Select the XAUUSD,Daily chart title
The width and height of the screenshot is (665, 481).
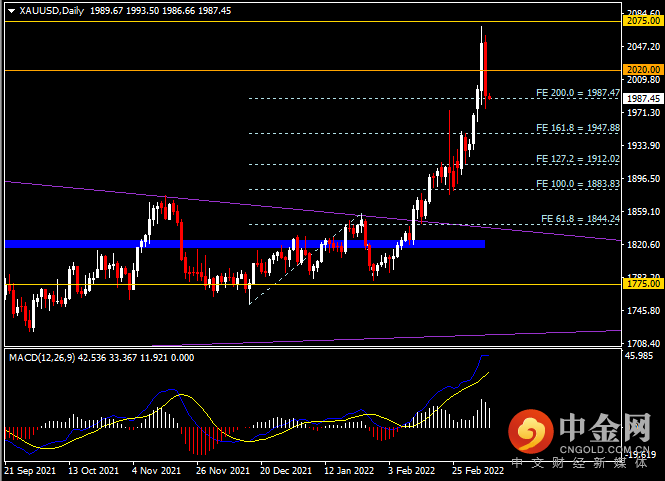pos(52,11)
